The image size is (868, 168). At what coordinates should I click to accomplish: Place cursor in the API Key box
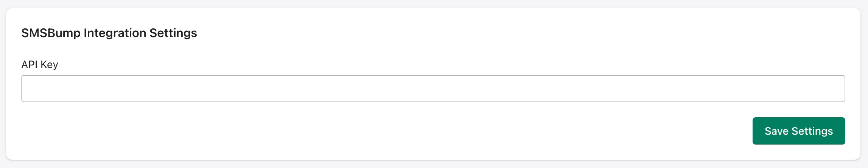pyautogui.click(x=433, y=89)
